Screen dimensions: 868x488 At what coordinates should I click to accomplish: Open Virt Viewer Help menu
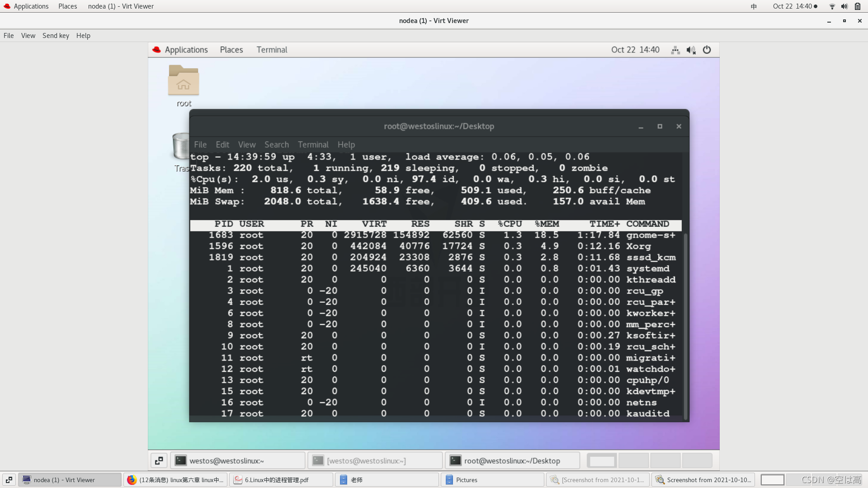[x=83, y=36]
